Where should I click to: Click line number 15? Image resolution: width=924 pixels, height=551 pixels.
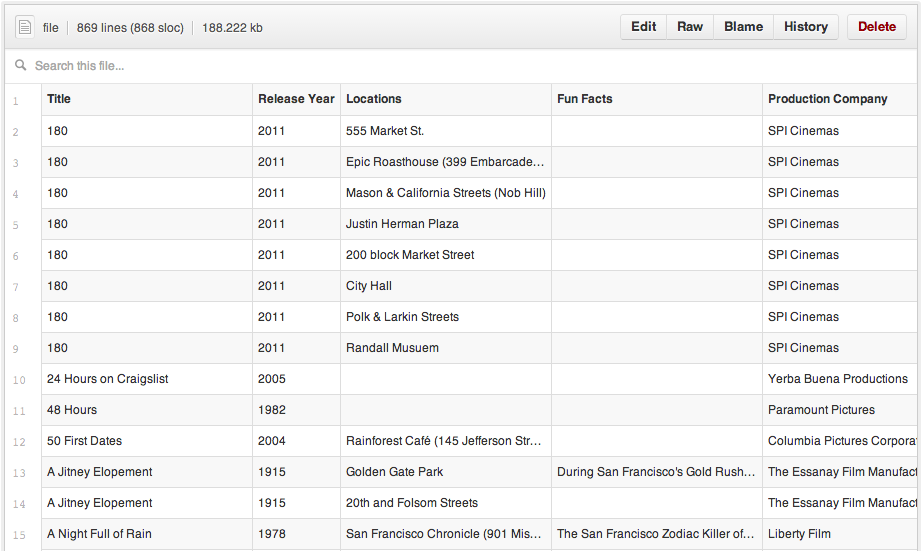(x=20, y=535)
